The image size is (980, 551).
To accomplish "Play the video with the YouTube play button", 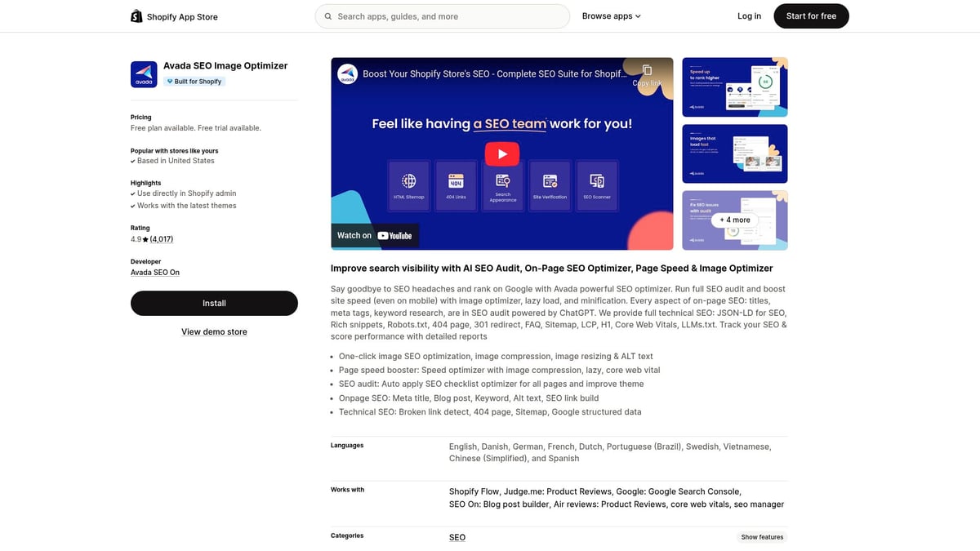I will tap(501, 153).
